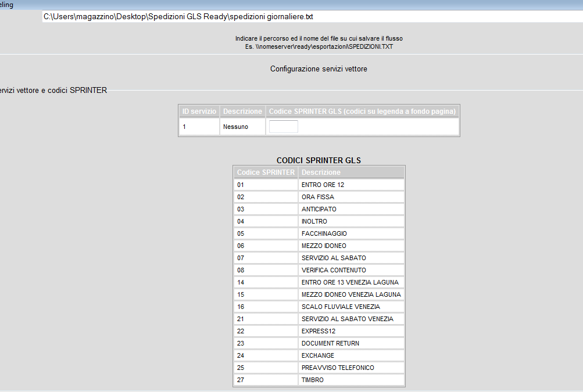Click the 'CODICI SPRINTER GLS' title
The width and height of the screenshot is (583, 392).
319,160
